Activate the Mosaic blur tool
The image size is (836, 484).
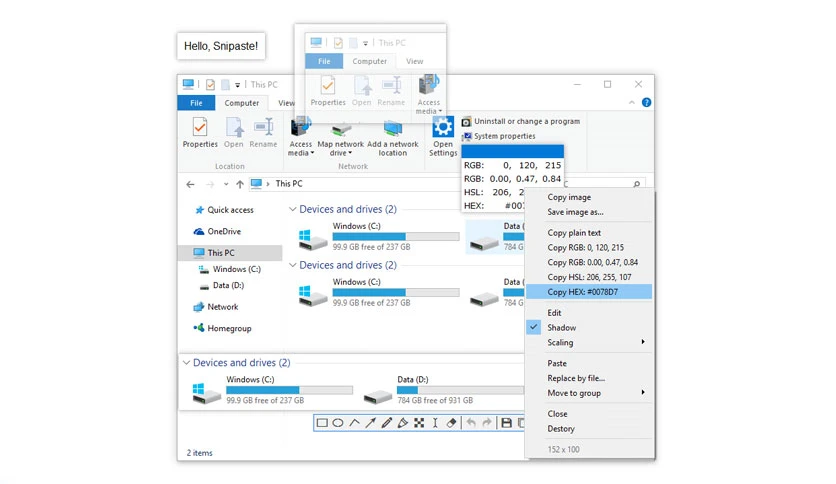[419, 423]
